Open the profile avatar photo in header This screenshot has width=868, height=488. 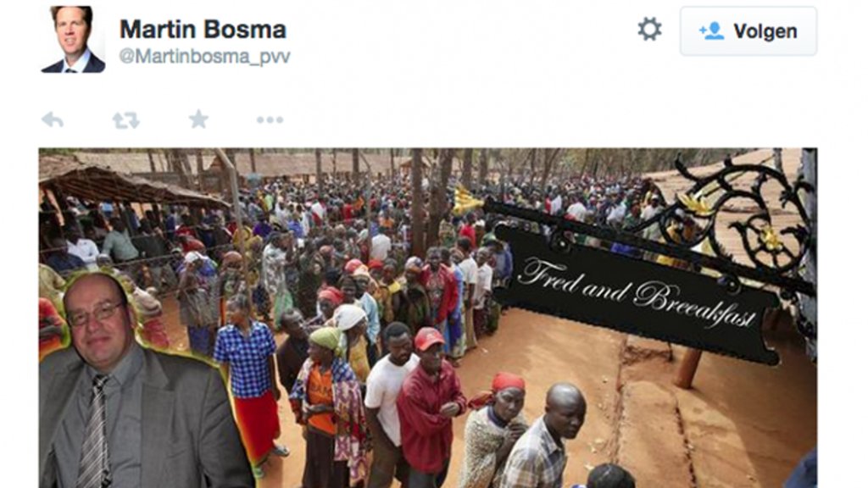pyautogui.click(x=73, y=39)
